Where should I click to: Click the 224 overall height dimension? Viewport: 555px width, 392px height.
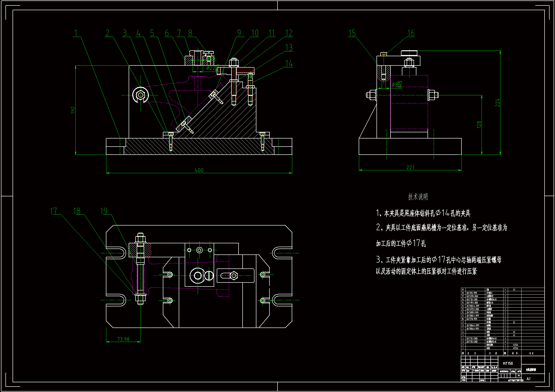click(497, 103)
